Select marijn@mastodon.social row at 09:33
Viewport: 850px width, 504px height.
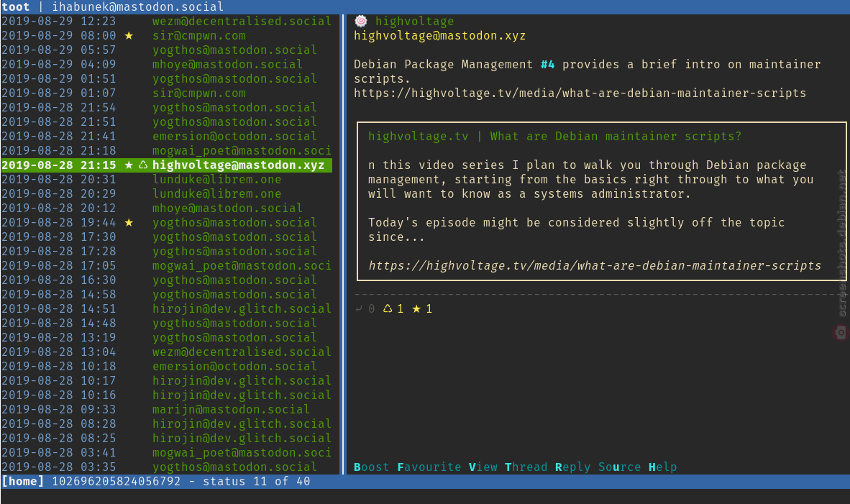coord(166,410)
